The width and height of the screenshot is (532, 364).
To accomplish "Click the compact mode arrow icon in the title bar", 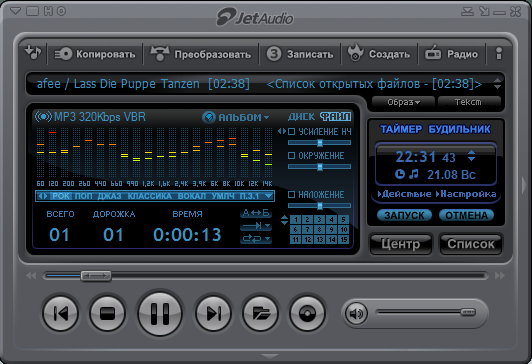I will 484,11.
